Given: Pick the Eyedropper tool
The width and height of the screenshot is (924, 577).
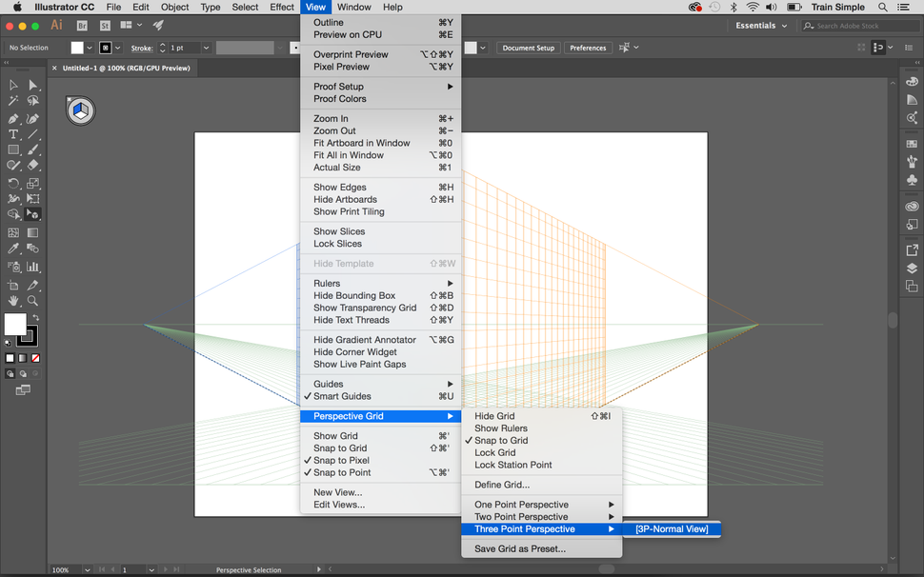Looking at the screenshot, I should click(x=11, y=247).
